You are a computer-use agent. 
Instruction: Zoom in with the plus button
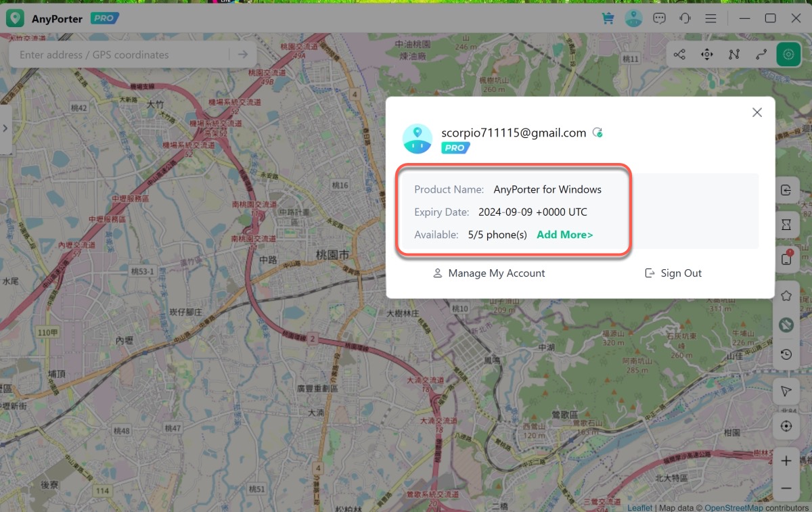786,461
